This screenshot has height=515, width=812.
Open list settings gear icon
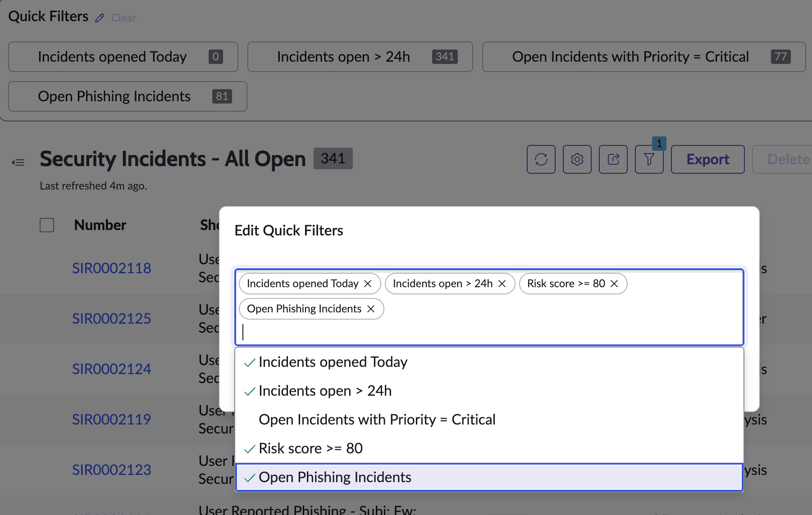tap(577, 159)
